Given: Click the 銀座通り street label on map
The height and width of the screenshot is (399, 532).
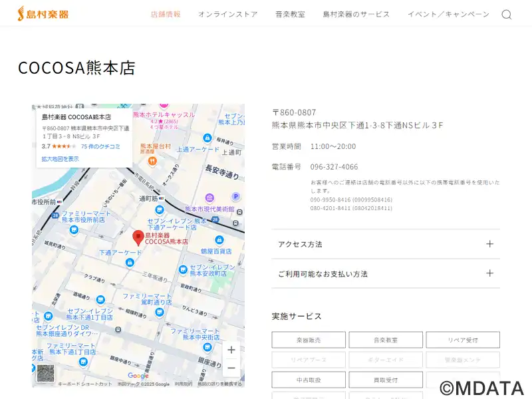Looking at the screenshot, I should (x=210, y=362).
